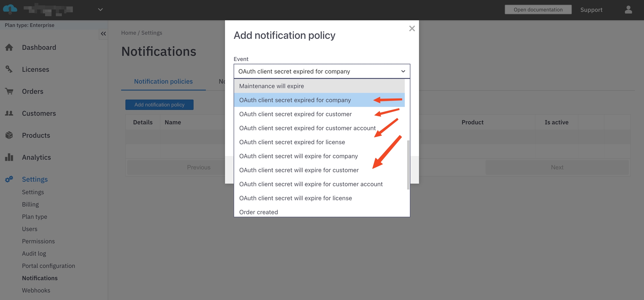Image resolution: width=644 pixels, height=300 pixels.
Task: Click the Analytics bar chart icon
Action: 9,157
